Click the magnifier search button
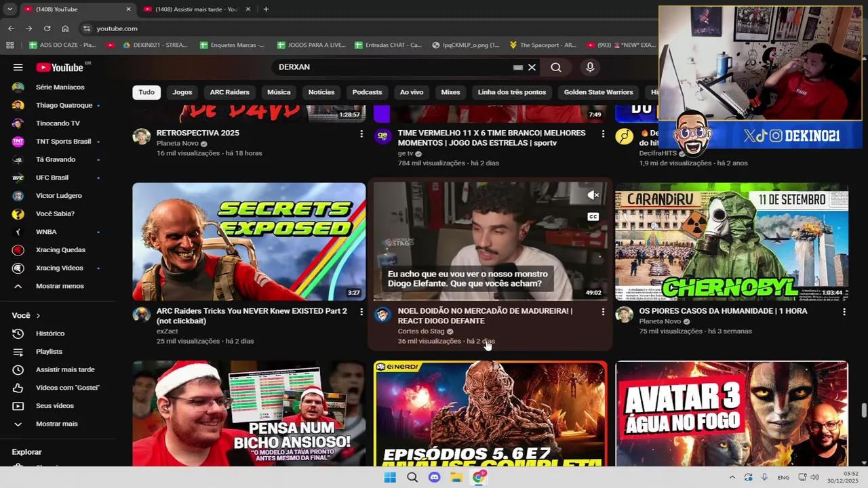The width and height of the screenshot is (868, 488). point(556,67)
